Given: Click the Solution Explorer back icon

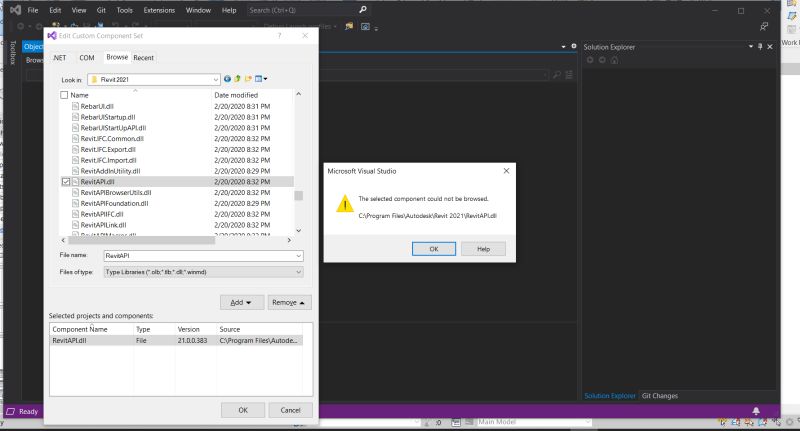Looking at the screenshot, I should (x=590, y=60).
